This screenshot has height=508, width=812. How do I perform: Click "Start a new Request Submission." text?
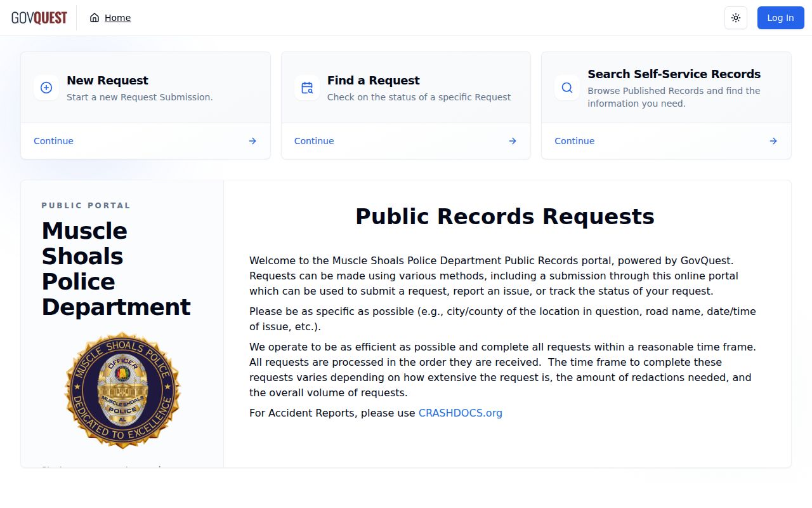[140, 97]
